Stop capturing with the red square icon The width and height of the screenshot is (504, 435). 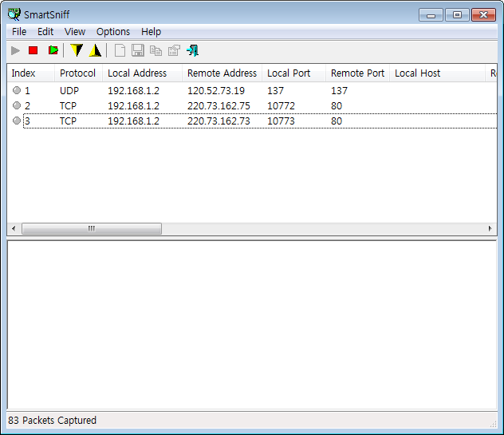point(33,50)
